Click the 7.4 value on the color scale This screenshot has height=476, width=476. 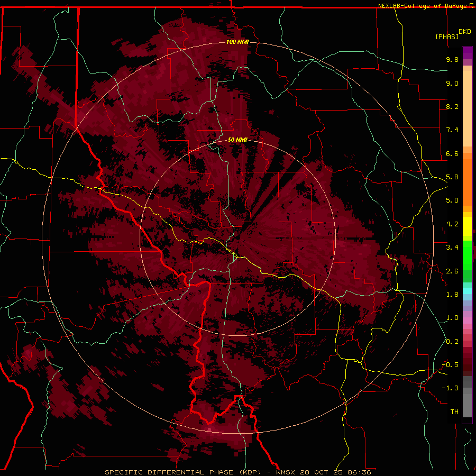(452, 130)
